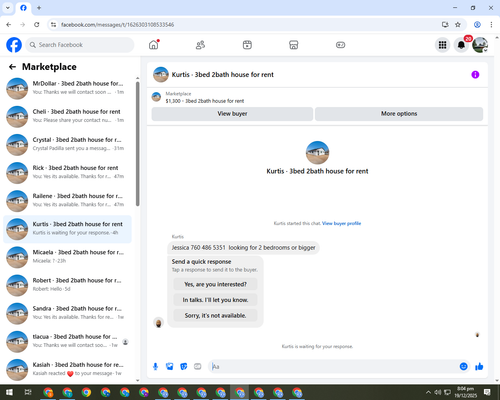Screen dimensions: 500x400
Task: Open the Chrome three-dot menu
Action: pos(491,25)
